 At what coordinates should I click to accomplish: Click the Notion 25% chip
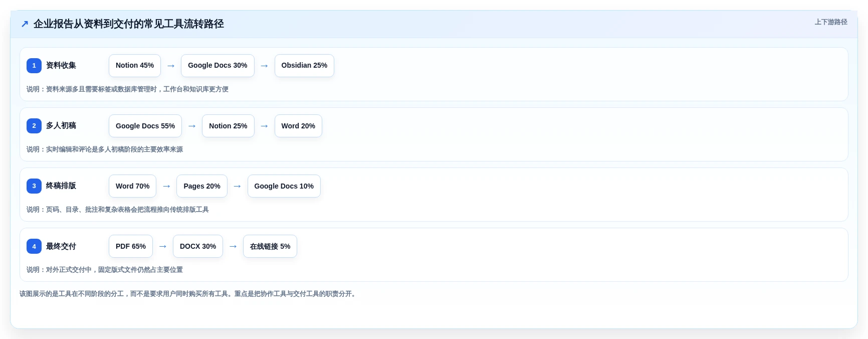click(228, 126)
